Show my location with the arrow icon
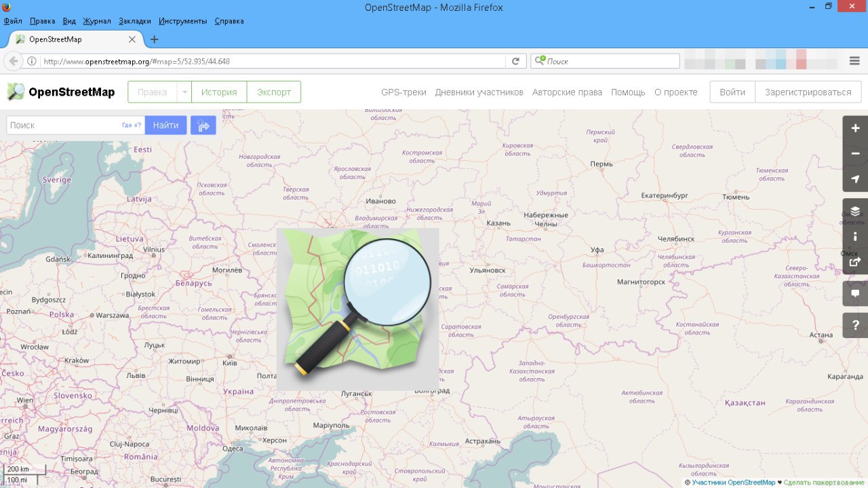The height and width of the screenshot is (488, 868). [x=855, y=179]
